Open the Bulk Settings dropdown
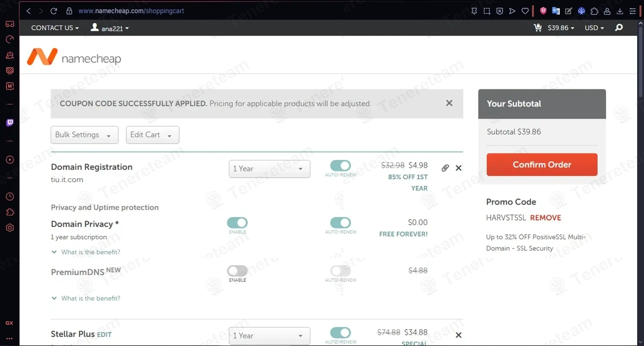644x346 pixels. pyautogui.click(x=84, y=135)
